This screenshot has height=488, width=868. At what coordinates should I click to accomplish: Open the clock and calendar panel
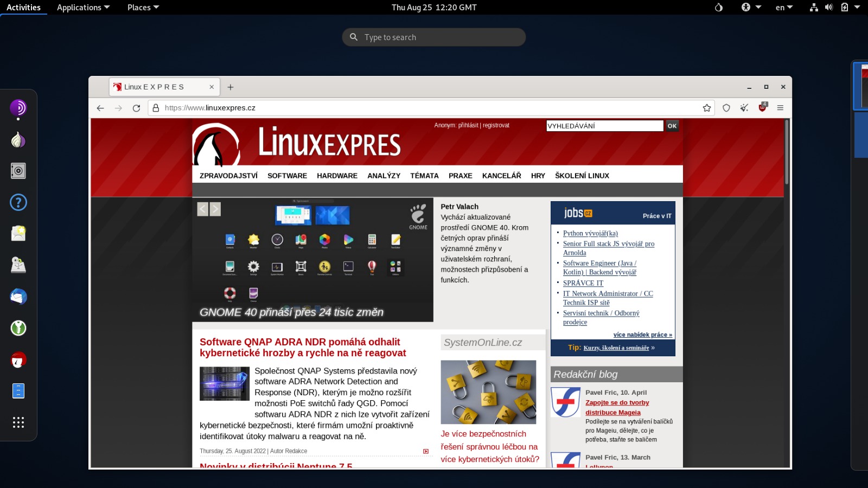(x=434, y=7)
